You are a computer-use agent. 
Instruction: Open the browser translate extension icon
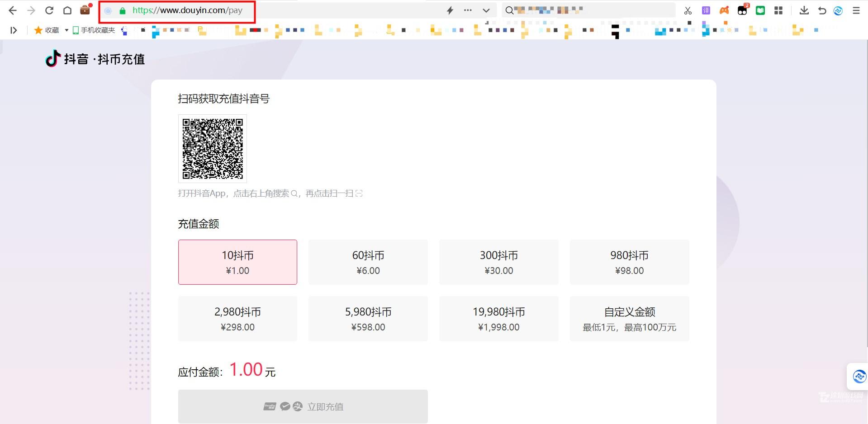(x=706, y=10)
